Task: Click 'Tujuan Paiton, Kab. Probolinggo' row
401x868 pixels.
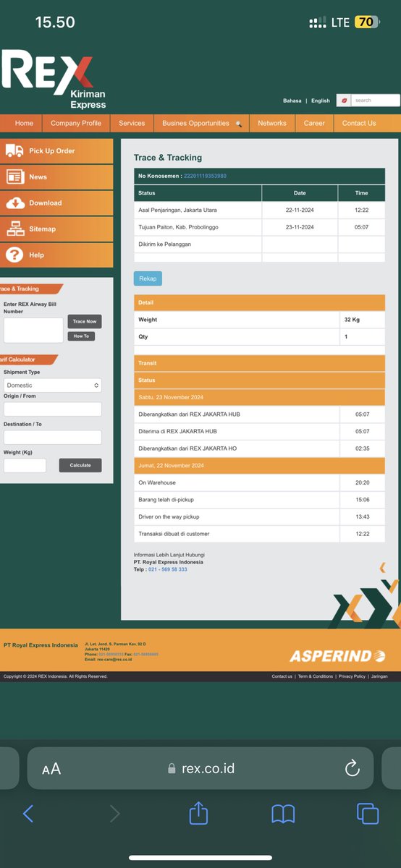Action: (259, 227)
